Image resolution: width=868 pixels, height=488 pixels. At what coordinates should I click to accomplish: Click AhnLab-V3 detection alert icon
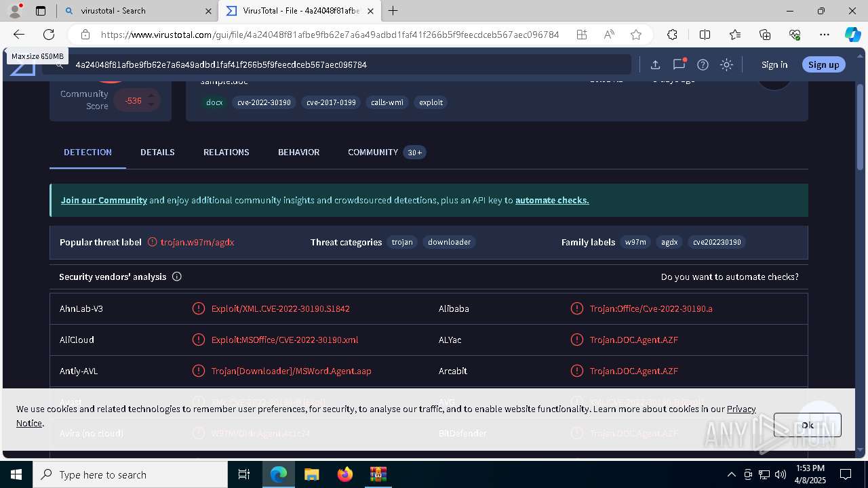point(198,308)
